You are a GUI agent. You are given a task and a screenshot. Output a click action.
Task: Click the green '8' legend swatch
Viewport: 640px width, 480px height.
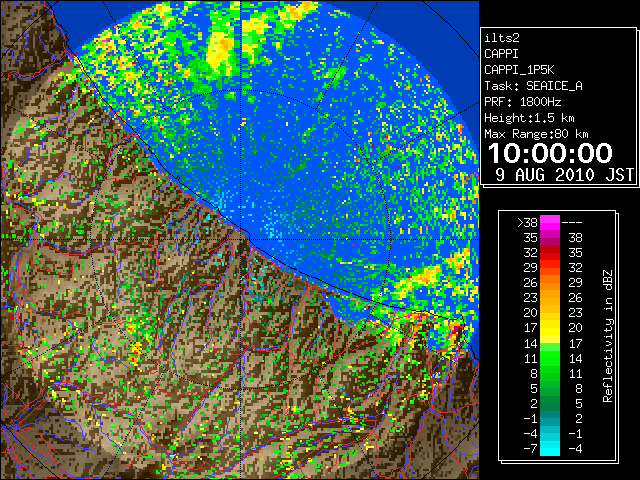click(x=550, y=373)
